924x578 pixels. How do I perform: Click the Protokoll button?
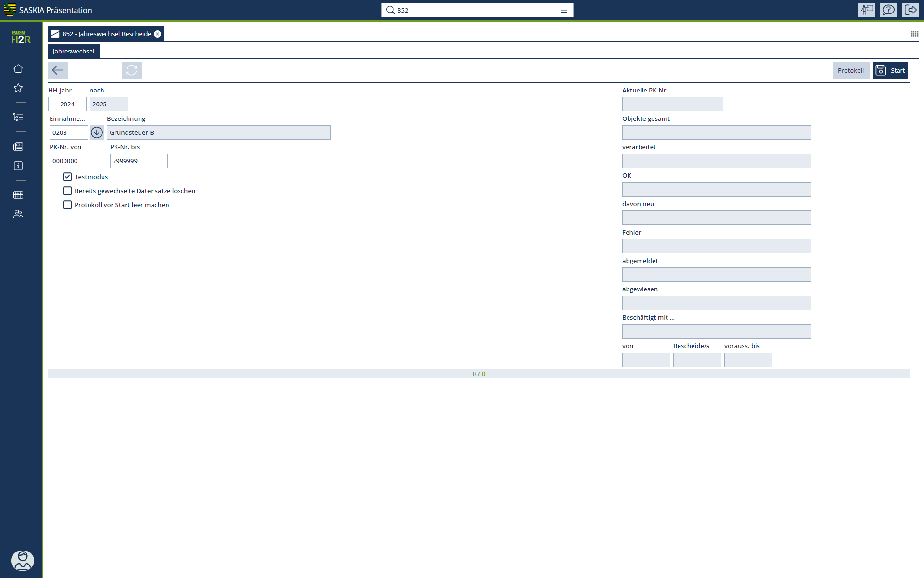pyautogui.click(x=850, y=70)
